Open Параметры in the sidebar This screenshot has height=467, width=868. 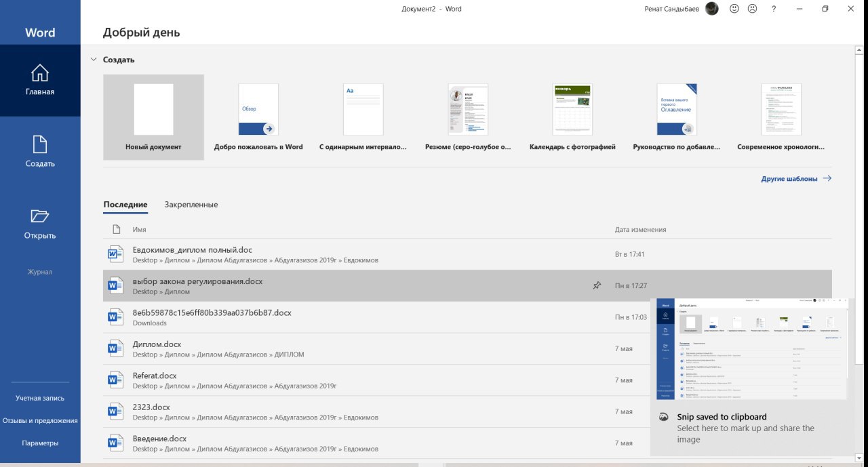click(x=40, y=443)
